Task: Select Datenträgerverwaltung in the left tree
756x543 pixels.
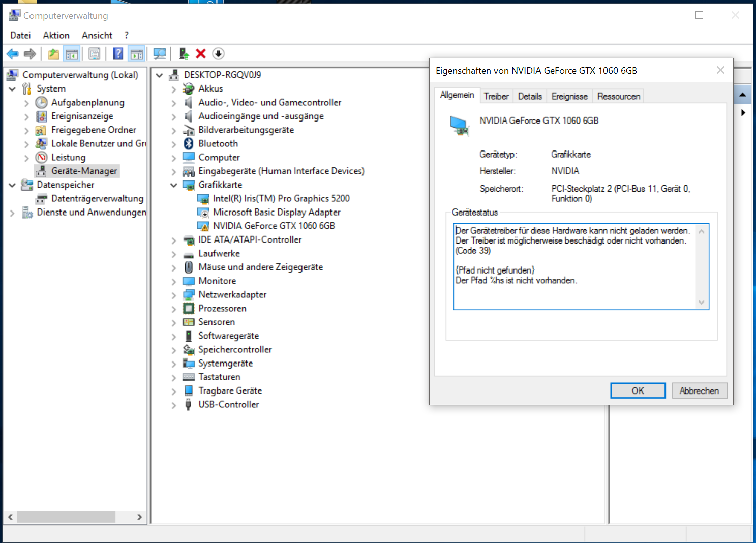Action: (x=97, y=199)
